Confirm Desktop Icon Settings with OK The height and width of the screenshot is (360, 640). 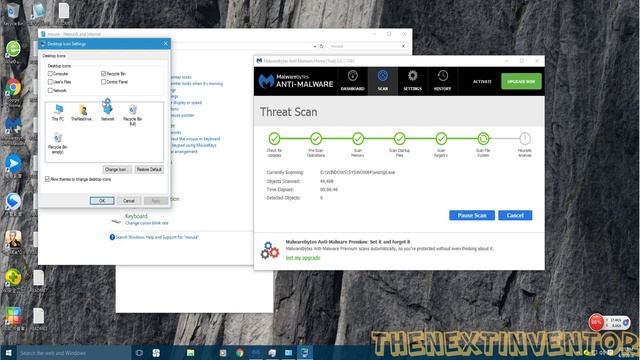[102, 200]
